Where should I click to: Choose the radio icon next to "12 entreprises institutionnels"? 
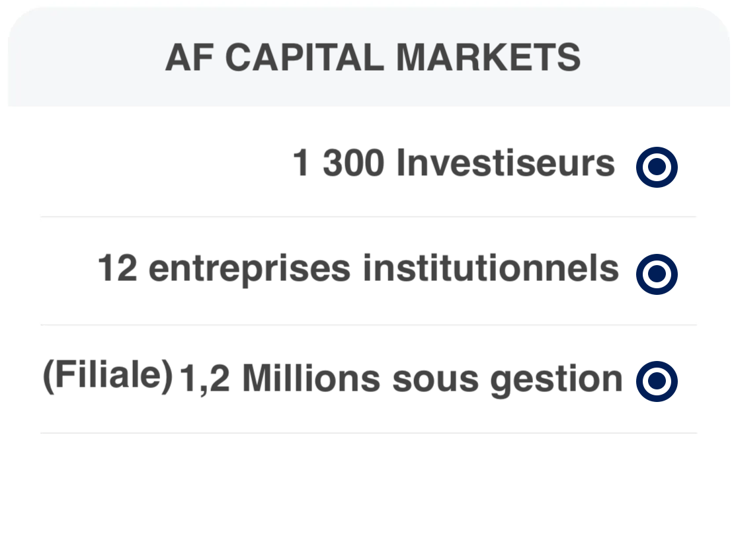(657, 274)
